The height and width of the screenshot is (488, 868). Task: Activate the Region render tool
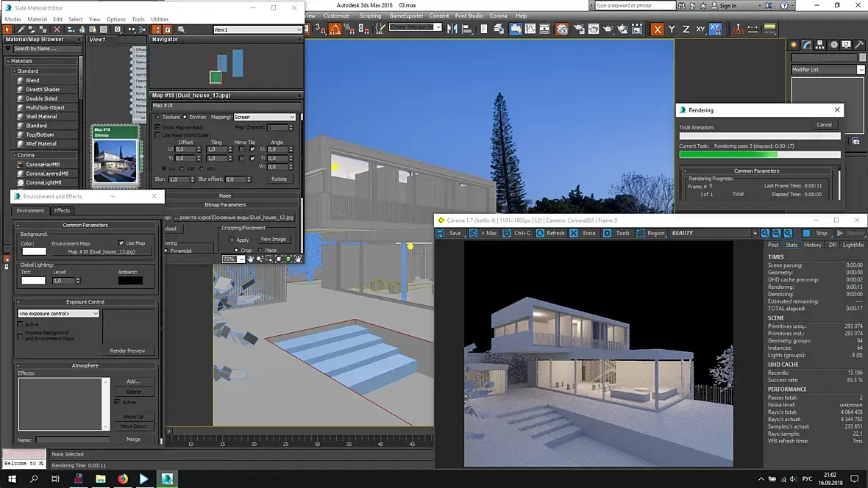pyautogui.click(x=650, y=233)
